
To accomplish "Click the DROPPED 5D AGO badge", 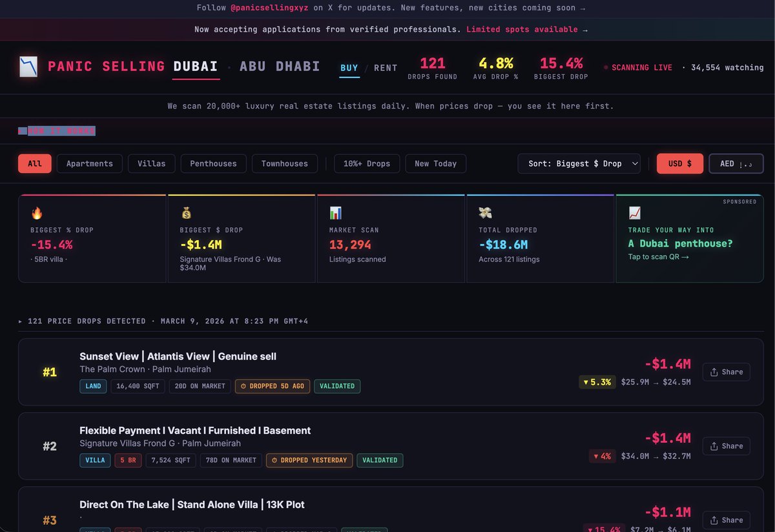I will (x=273, y=386).
